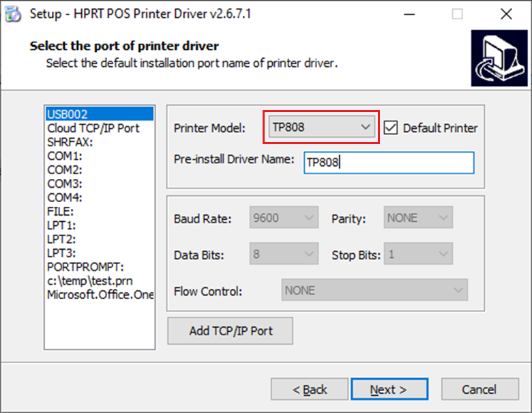Choose LPT1: port from the list
Image resolution: width=532 pixels, height=413 pixels.
click(x=61, y=225)
